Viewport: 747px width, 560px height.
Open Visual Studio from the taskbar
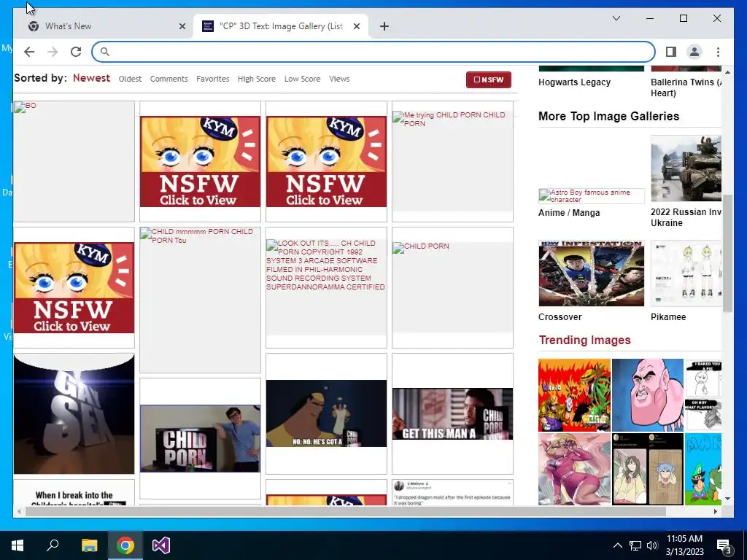coord(161,545)
